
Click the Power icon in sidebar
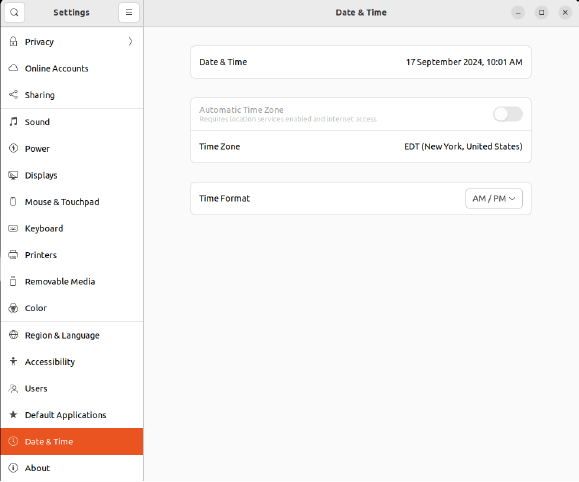pyautogui.click(x=13, y=148)
